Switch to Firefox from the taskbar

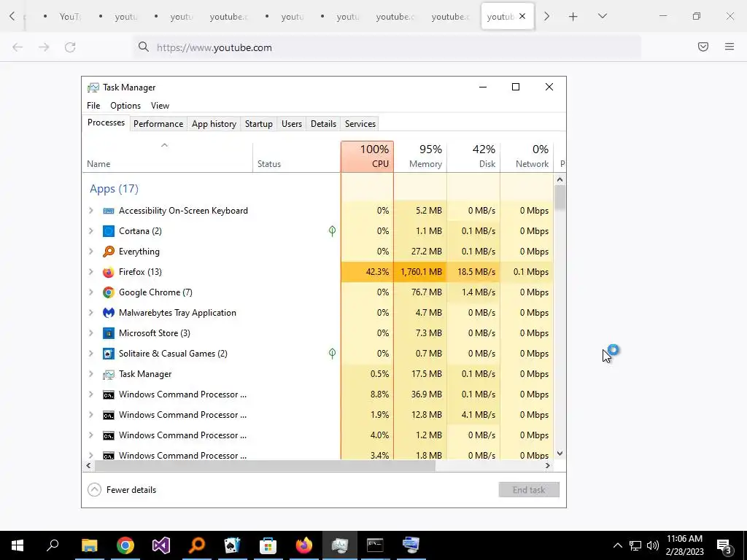coord(304,545)
